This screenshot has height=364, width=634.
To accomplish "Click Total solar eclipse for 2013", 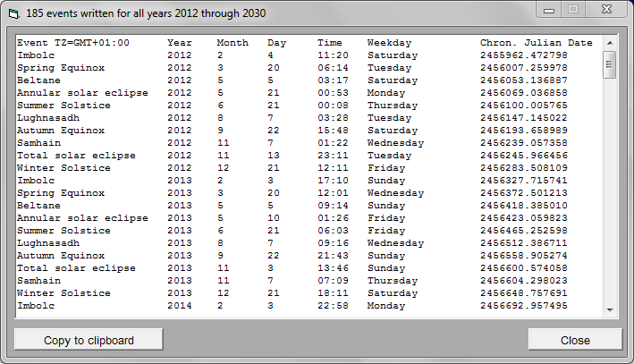I will tap(76, 268).
